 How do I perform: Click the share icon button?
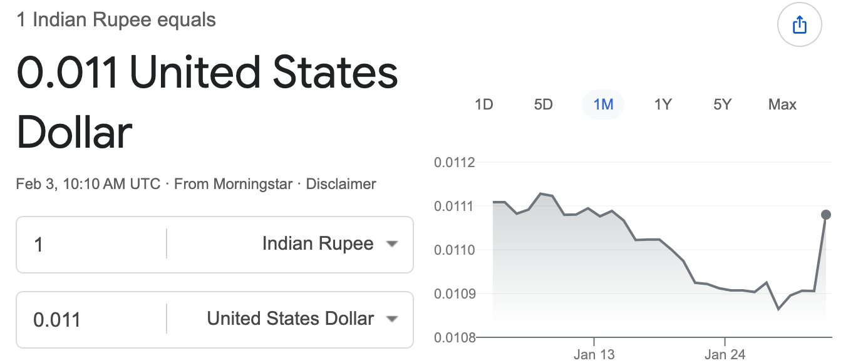click(799, 26)
